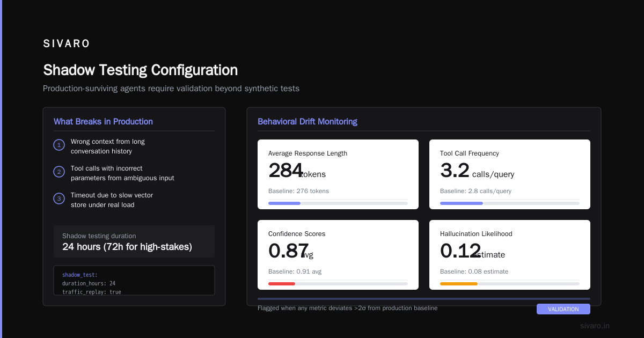
Task: Select the Confidence Scores card
Action: pyautogui.click(x=338, y=255)
